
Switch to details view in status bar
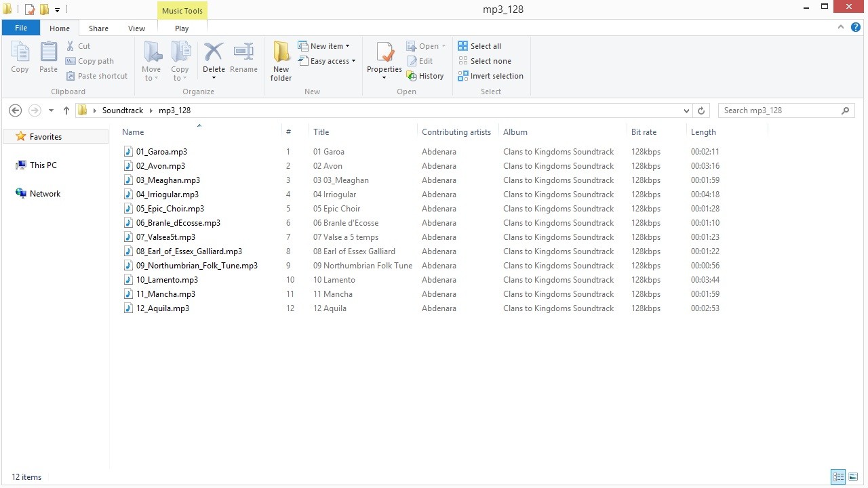pyautogui.click(x=838, y=477)
